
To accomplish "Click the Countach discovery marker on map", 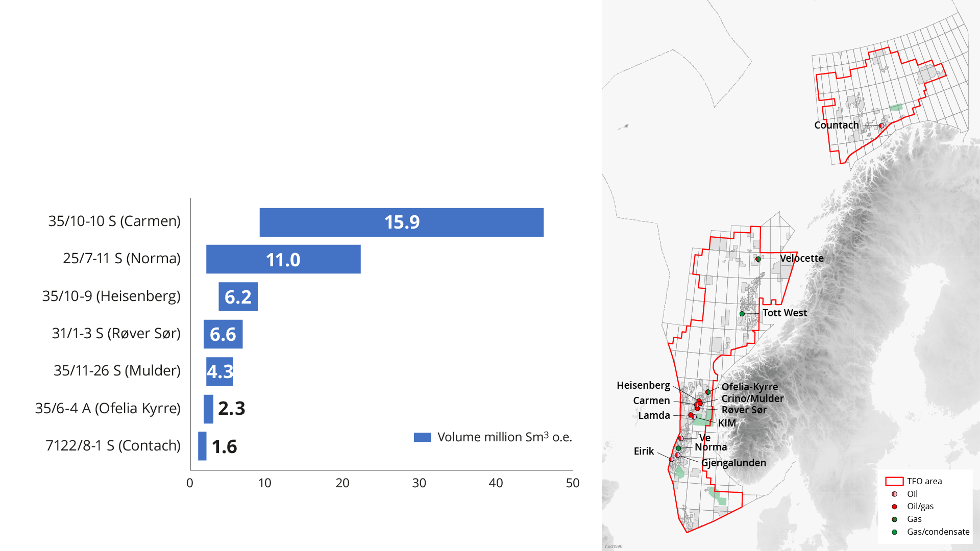I will [881, 126].
